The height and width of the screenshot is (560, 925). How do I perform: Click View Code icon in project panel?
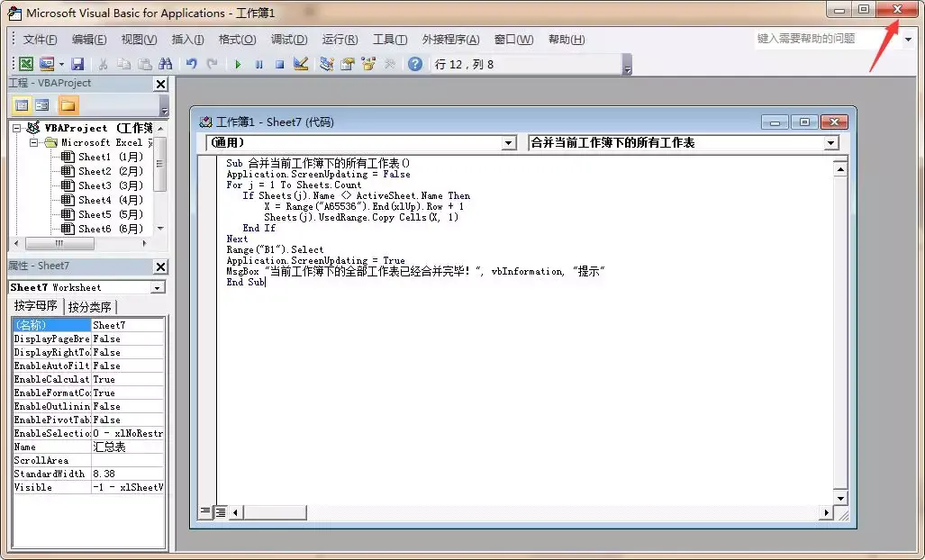(x=22, y=105)
